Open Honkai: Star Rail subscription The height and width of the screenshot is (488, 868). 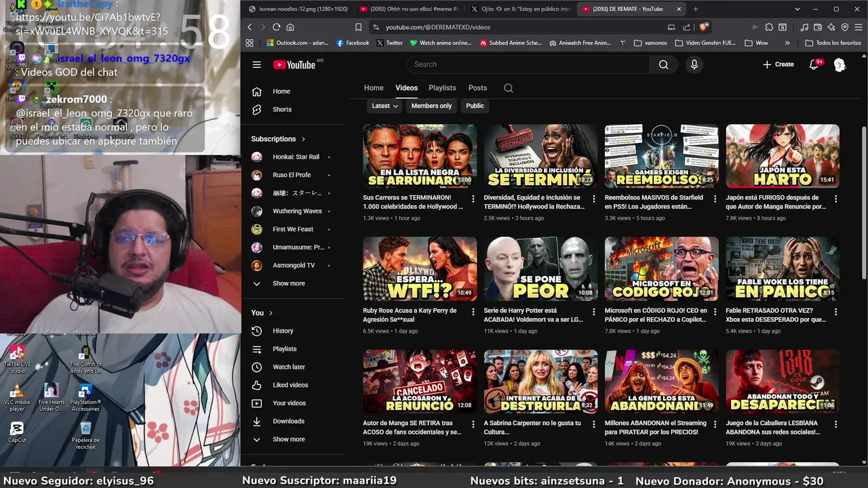click(x=293, y=157)
